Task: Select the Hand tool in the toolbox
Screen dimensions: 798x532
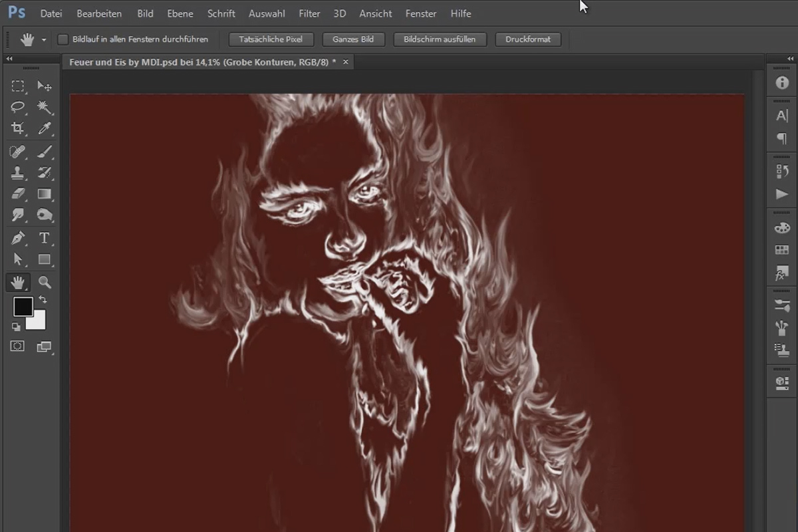Action: [x=18, y=282]
